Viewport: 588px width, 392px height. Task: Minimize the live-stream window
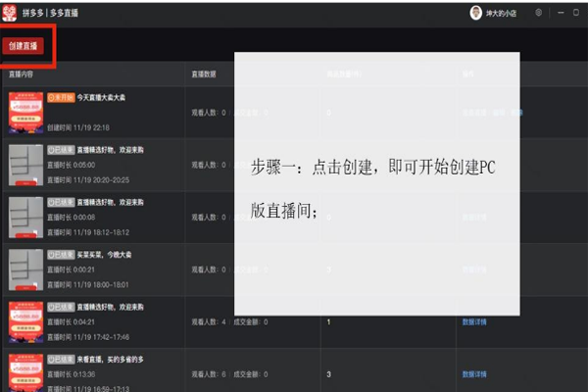pyautogui.click(x=560, y=13)
